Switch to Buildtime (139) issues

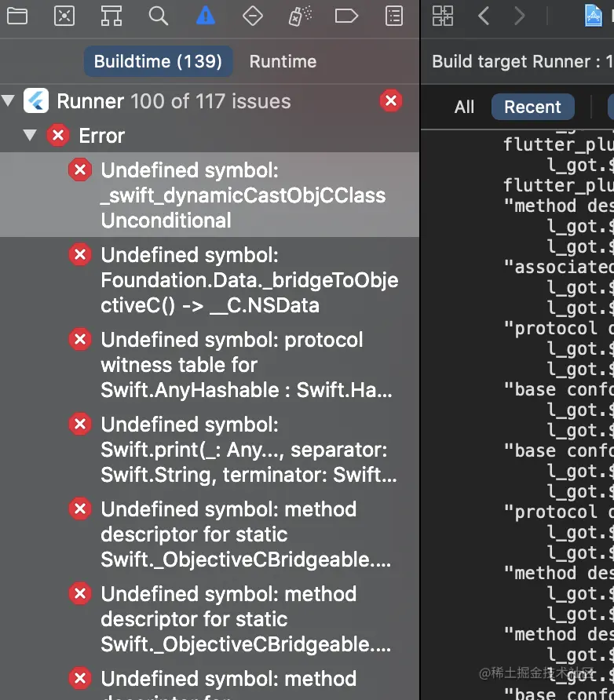158,61
